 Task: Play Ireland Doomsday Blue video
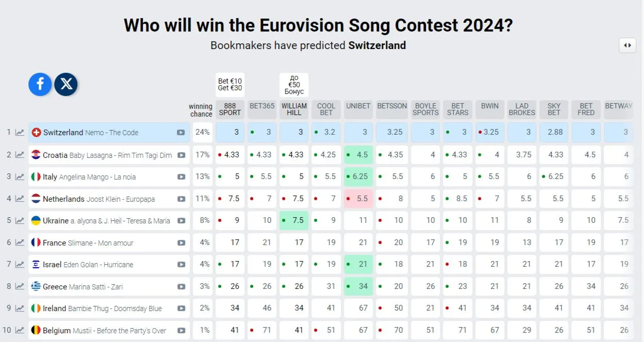pyautogui.click(x=181, y=308)
